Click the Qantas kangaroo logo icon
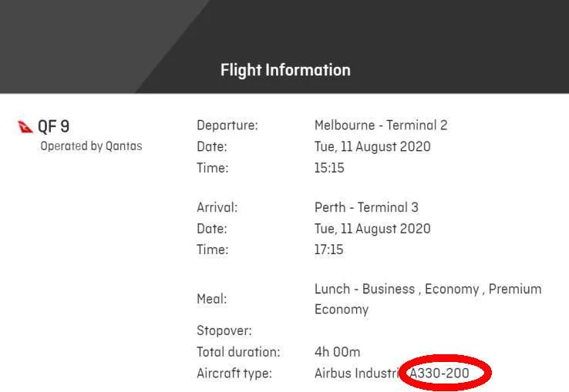This screenshot has width=569, height=392. click(x=25, y=126)
